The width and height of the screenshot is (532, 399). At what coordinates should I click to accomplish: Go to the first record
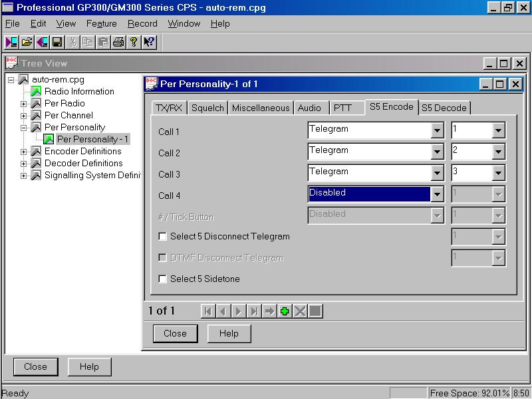(x=208, y=311)
